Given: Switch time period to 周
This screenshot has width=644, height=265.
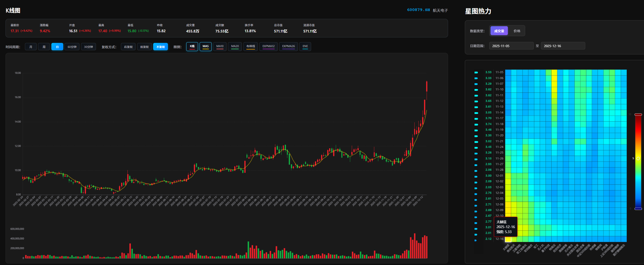Looking at the screenshot, I should [x=44, y=47].
